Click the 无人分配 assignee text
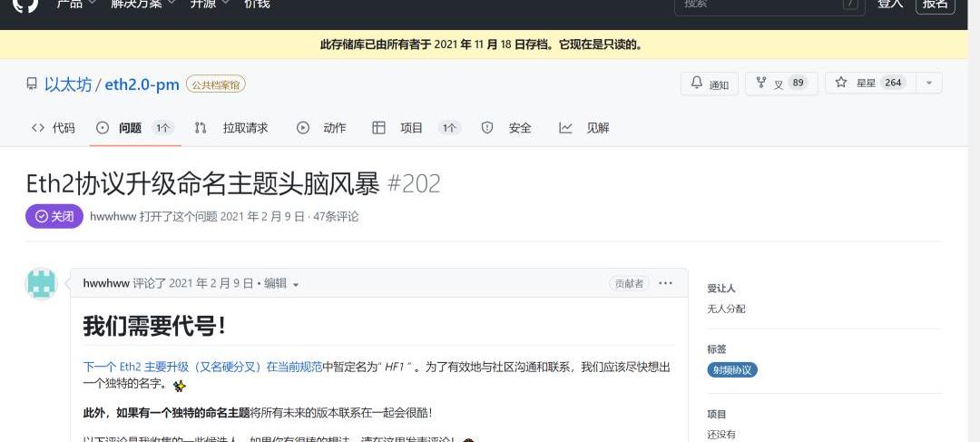Viewport: 980px width, 442px height. pyautogui.click(x=726, y=309)
